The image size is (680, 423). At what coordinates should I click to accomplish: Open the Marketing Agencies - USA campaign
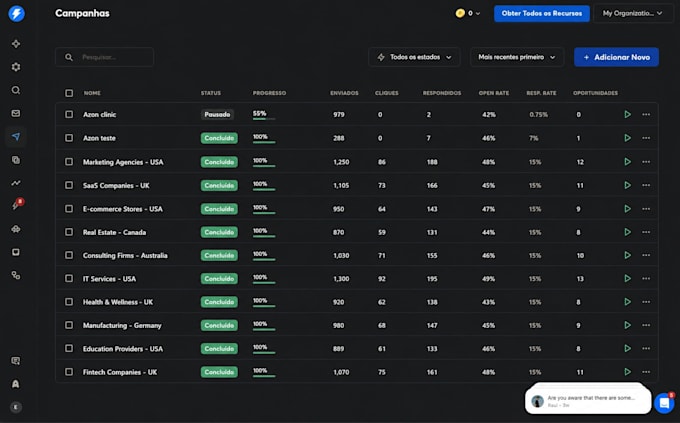(x=123, y=162)
